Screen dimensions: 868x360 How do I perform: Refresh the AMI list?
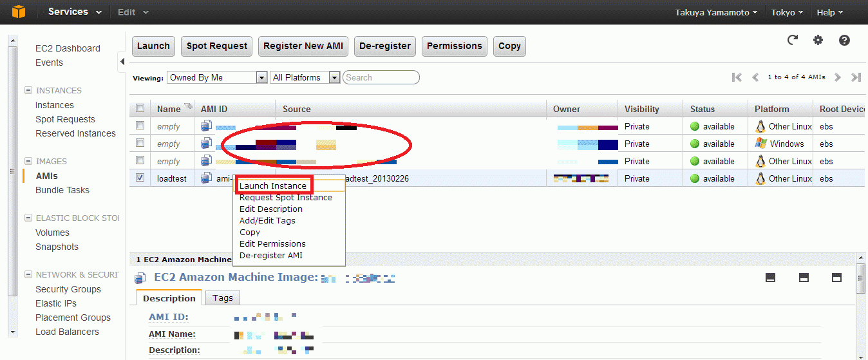pos(793,40)
